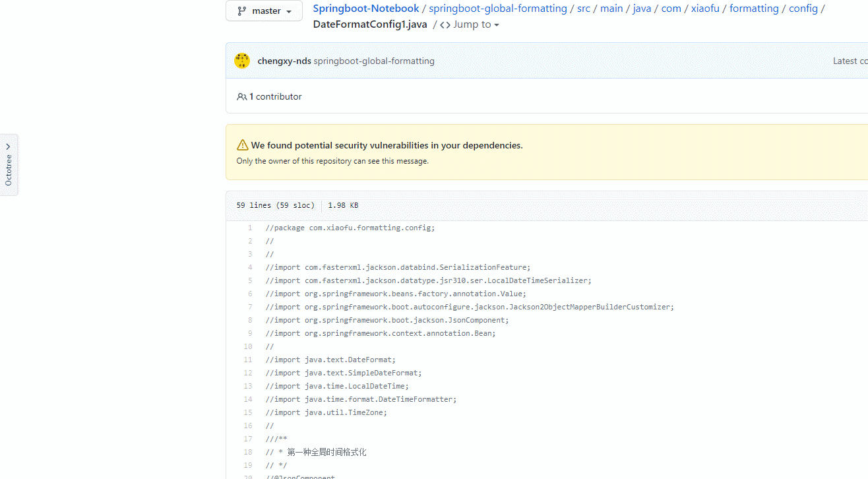Click the security warning triangle icon

point(242,145)
